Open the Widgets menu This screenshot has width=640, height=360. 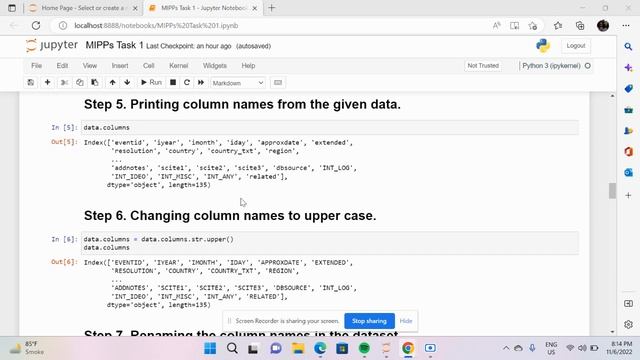[x=215, y=66]
